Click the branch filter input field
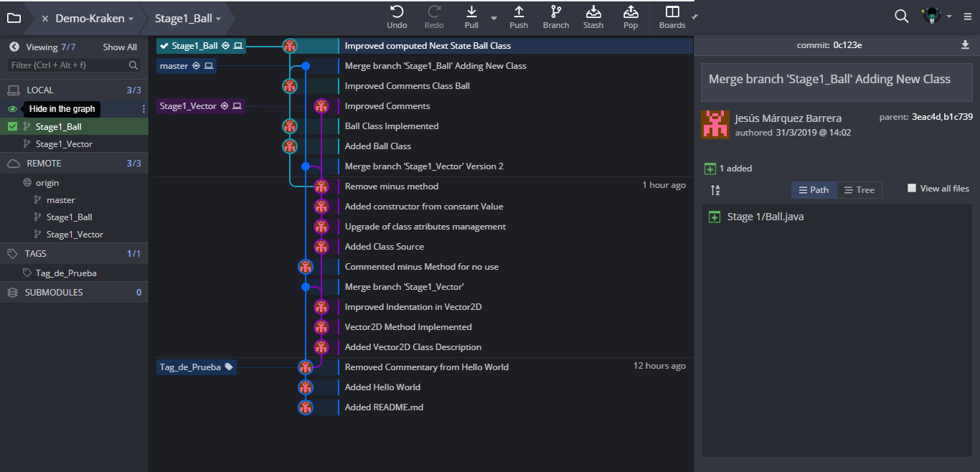This screenshot has height=472, width=980. 69,65
